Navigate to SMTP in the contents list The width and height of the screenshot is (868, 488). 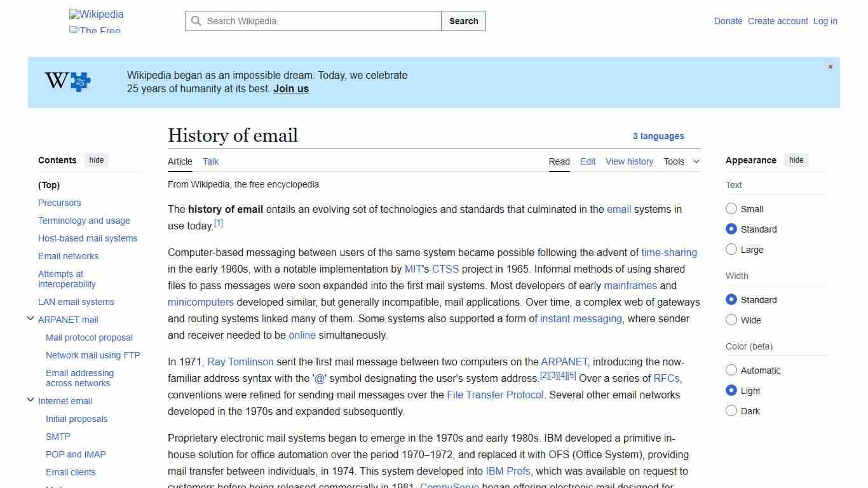pos(58,437)
